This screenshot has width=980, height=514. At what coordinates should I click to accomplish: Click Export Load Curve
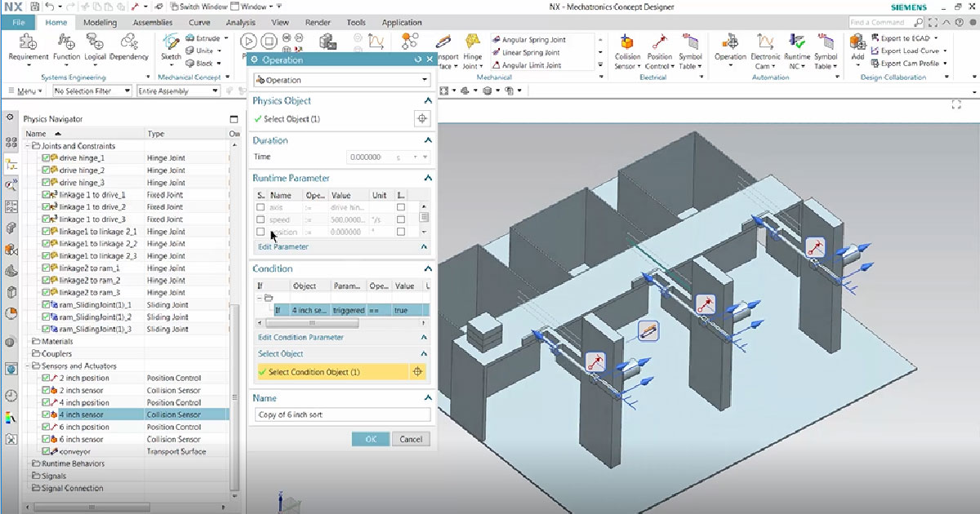pos(909,51)
